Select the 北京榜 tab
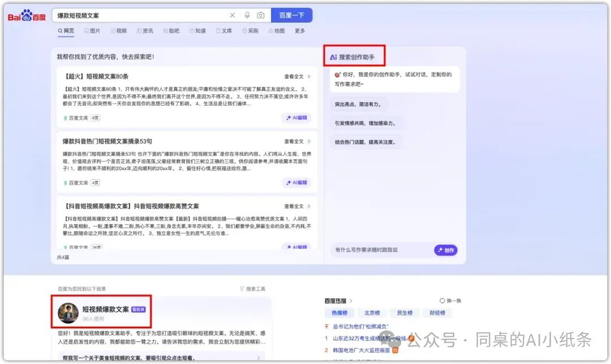Screen dimensions: 611x364 (372, 313)
